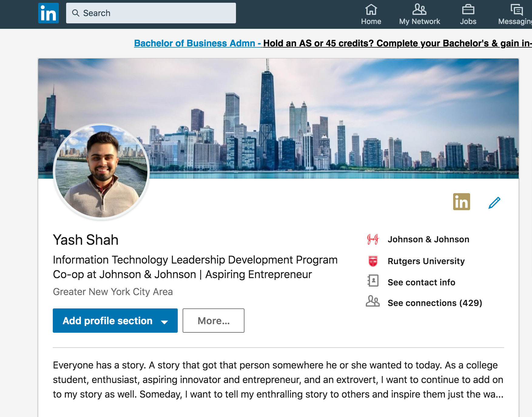This screenshot has height=417, width=532.
Task: Expand the truncated summary text
Action: click(x=494, y=394)
